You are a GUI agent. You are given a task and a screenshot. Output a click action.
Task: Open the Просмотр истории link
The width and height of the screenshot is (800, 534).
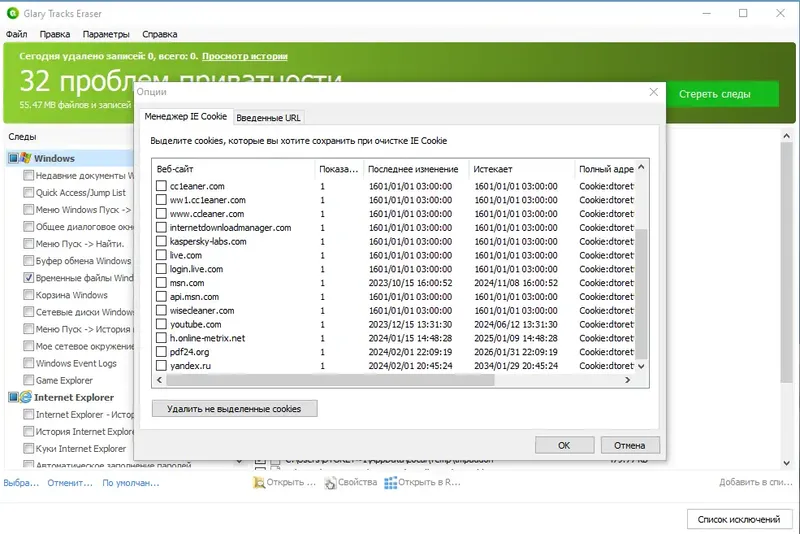[x=245, y=56]
